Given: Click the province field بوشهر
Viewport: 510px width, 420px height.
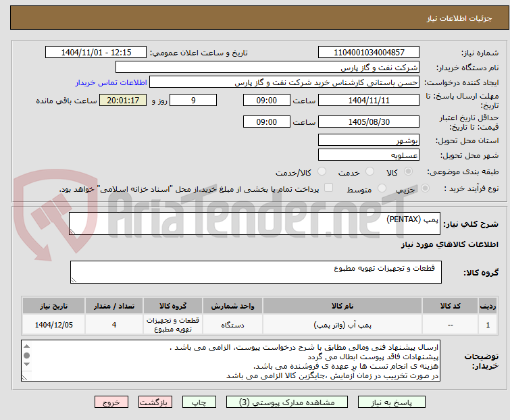Looking at the screenshot, I should (369, 140).
